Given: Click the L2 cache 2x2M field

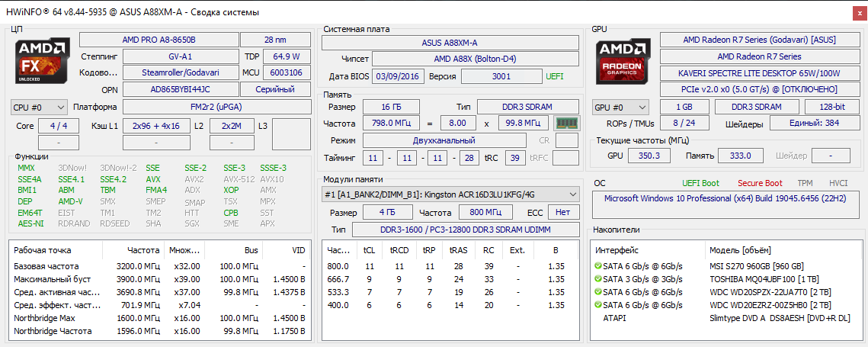Looking at the screenshot, I should coord(231,126).
